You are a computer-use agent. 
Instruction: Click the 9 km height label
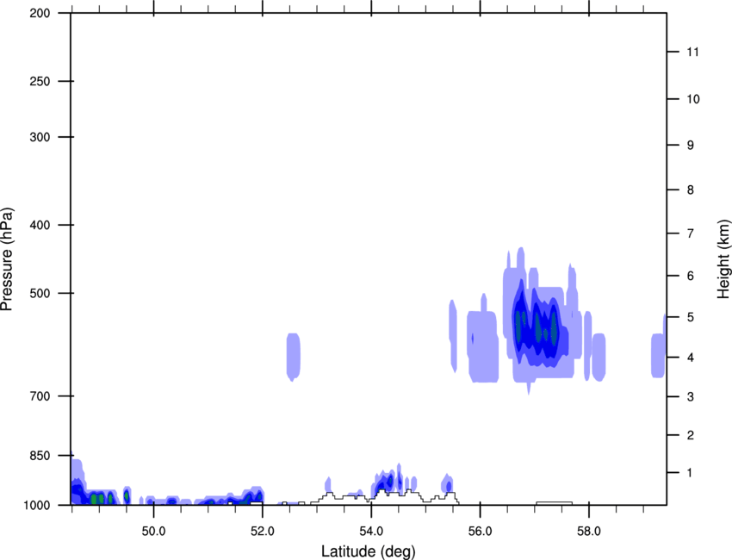click(x=691, y=146)
